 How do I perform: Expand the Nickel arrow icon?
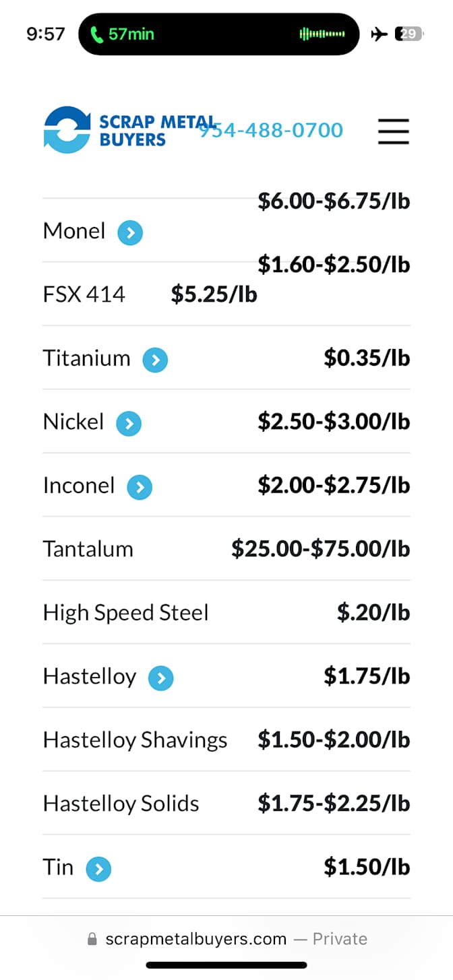tap(129, 424)
